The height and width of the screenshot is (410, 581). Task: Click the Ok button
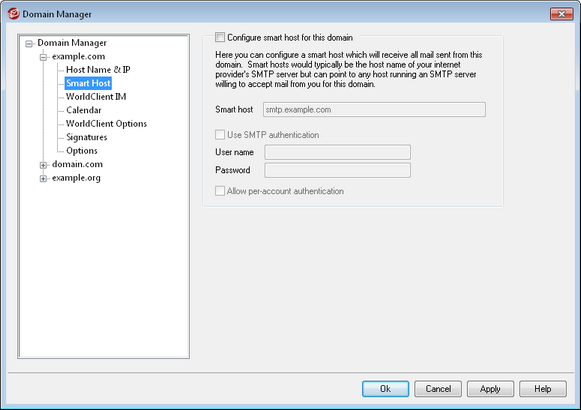[x=385, y=389]
